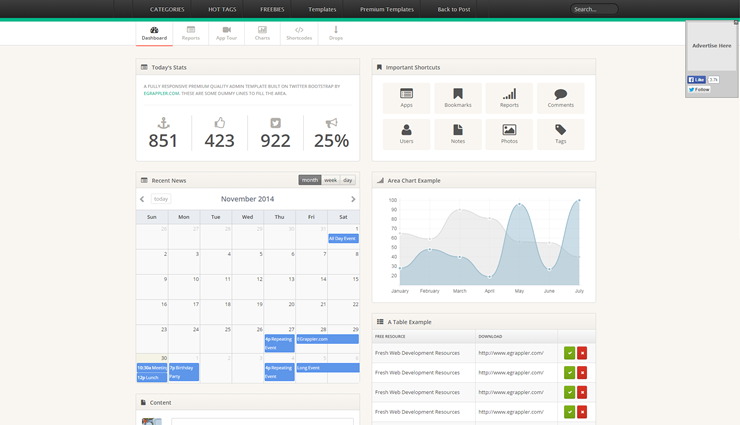Approve fourth table row with green check
The width and height of the screenshot is (740, 425).
pyautogui.click(x=570, y=412)
